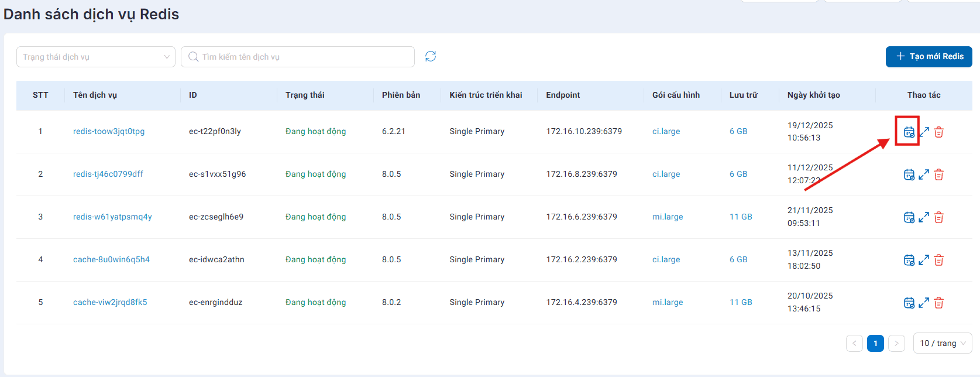Open the redis-toow3jqt0tpg service link
Viewport: 980px width, 377px height.
point(109,131)
